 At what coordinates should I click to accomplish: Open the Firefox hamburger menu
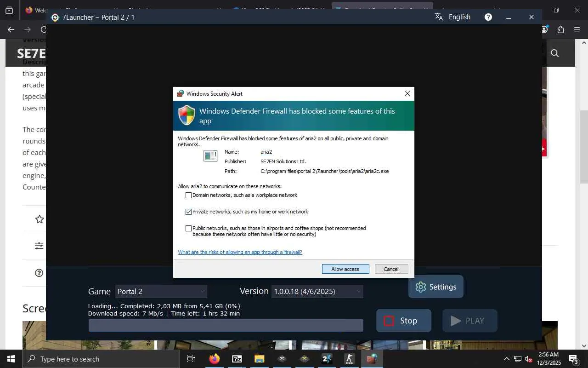click(x=577, y=29)
